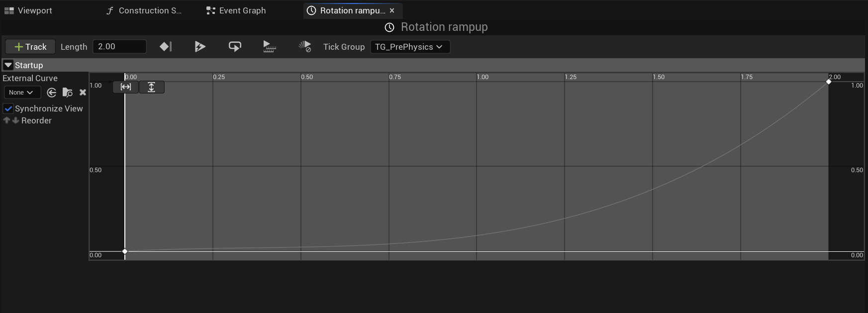Toggle Use Last Keyframe option
Viewport: 868px width, 313px height.
166,47
